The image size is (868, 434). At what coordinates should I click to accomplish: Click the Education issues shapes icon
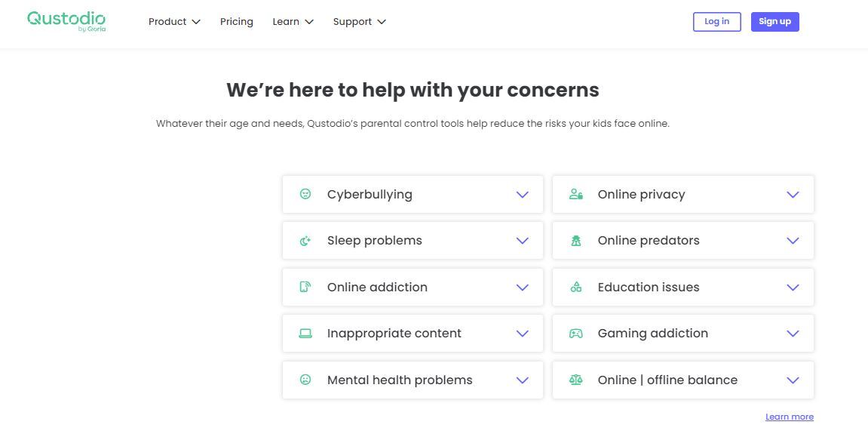coord(575,287)
